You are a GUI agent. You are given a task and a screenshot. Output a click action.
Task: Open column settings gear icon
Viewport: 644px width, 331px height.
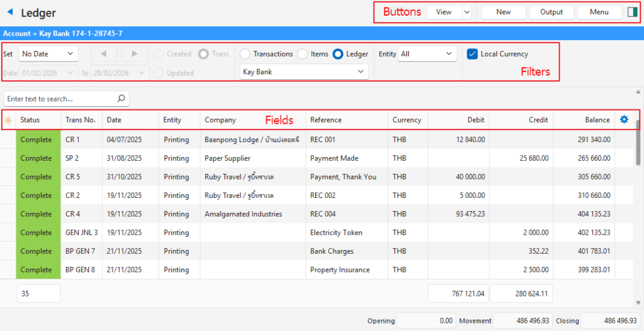tap(624, 120)
